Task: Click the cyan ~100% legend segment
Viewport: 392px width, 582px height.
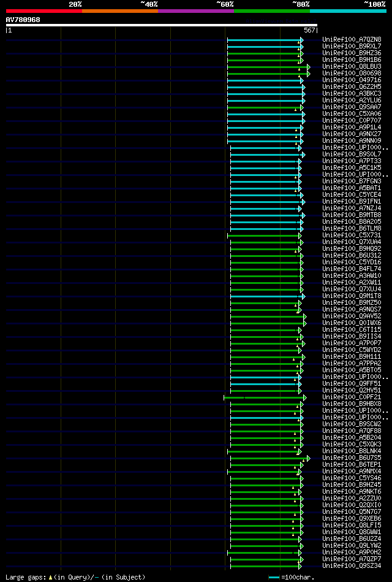Action: tap(349, 11)
